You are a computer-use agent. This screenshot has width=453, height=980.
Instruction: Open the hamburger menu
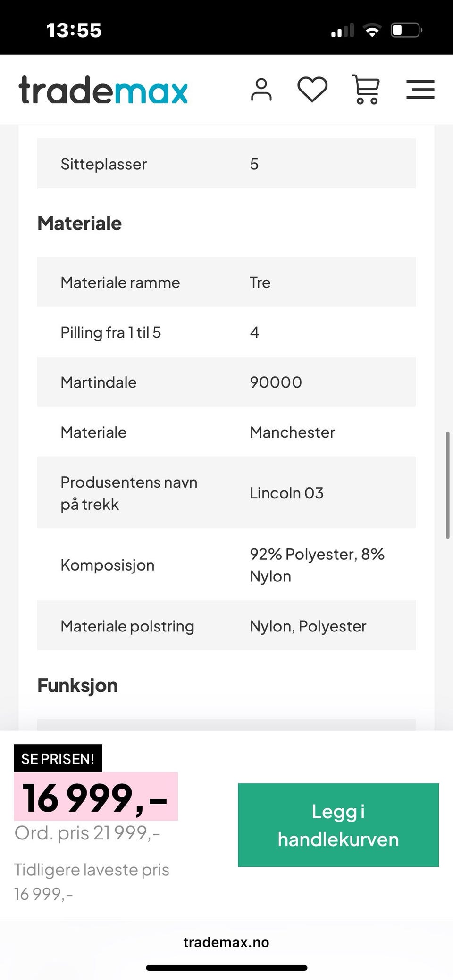click(420, 89)
